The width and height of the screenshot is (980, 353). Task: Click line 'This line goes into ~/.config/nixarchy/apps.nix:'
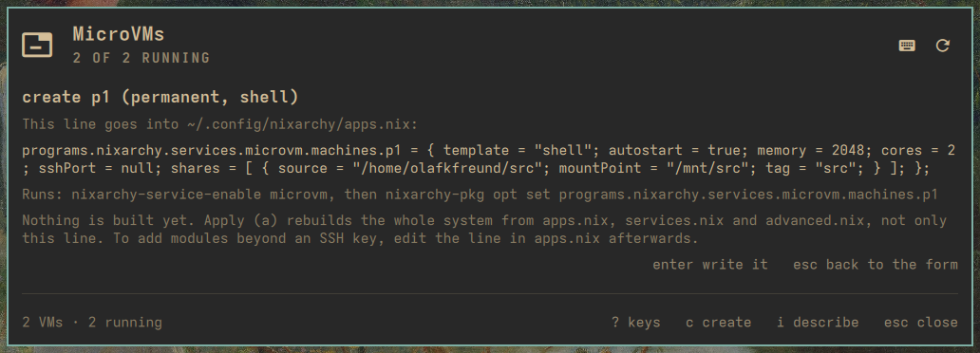(x=219, y=124)
